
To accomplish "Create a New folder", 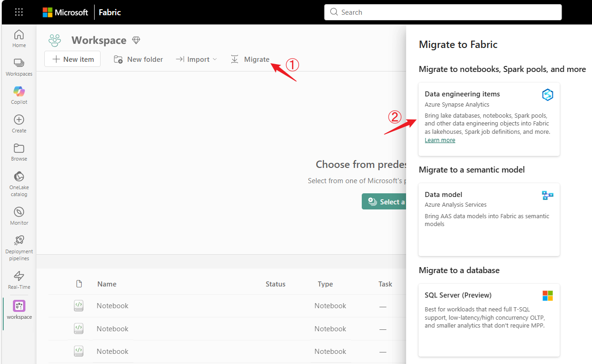I will click(138, 59).
